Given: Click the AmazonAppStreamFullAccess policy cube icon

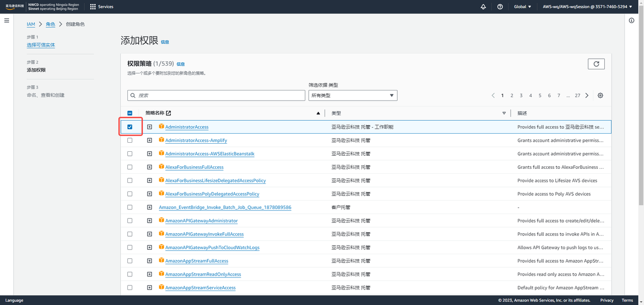Looking at the screenshot, I should coord(162,261).
